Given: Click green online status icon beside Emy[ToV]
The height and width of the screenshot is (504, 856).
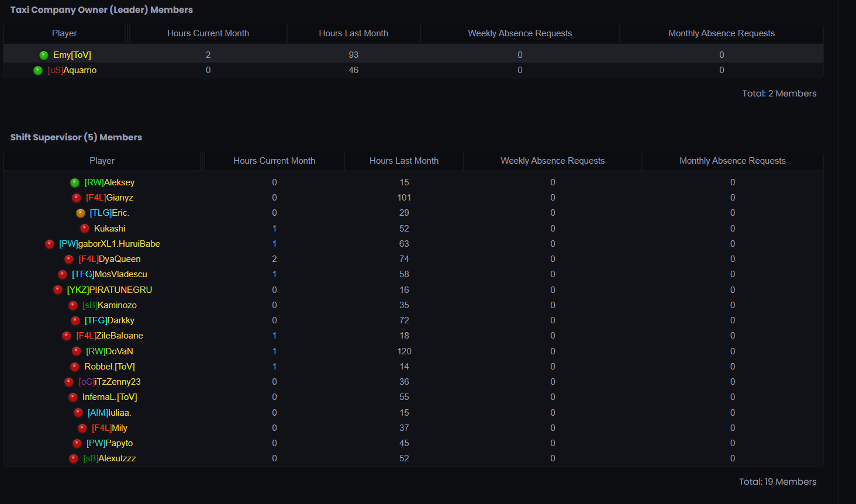Looking at the screenshot, I should (x=44, y=55).
